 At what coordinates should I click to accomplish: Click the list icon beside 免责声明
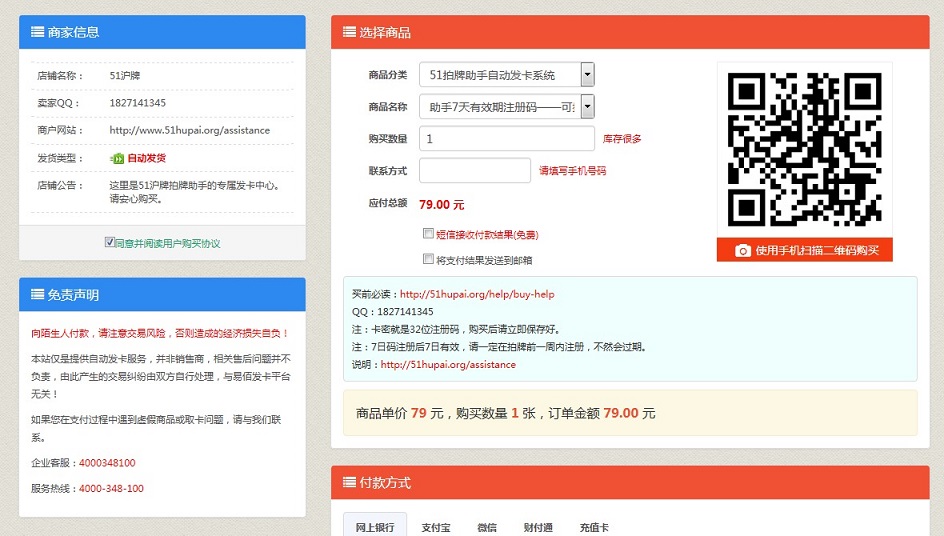click(x=37, y=294)
